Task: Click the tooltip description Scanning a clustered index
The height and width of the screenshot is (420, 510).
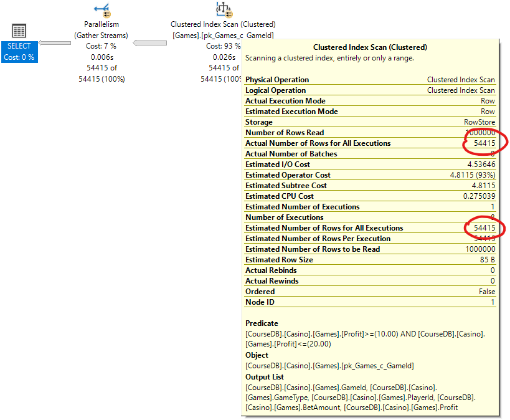Action: point(329,58)
